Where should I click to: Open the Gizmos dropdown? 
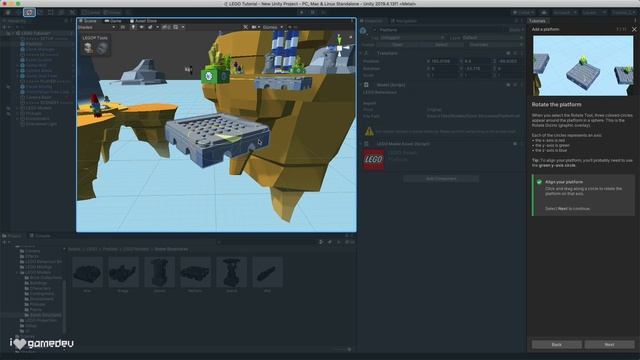273,27
